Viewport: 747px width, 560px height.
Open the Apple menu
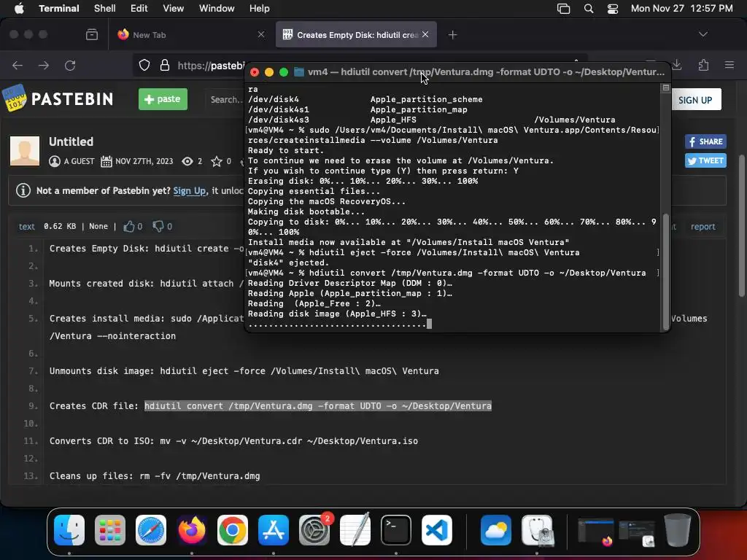click(x=19, y=9)
